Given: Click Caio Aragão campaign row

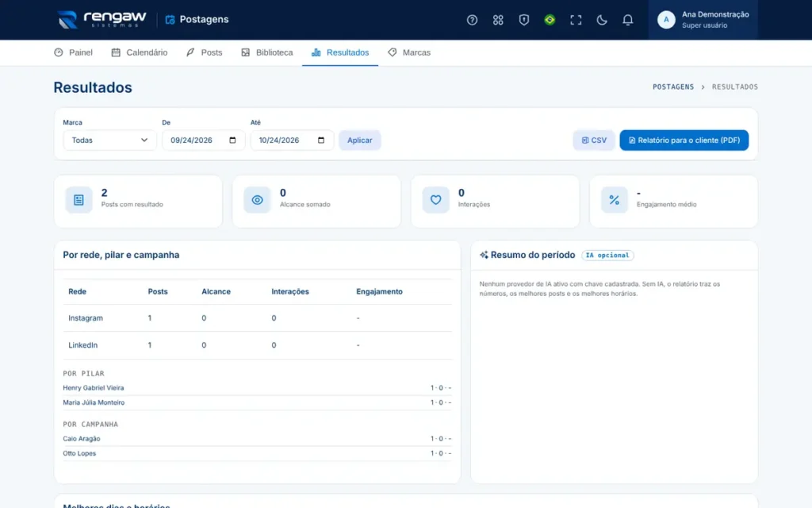Looking at the screenshot, I should [x=258, y=438].
